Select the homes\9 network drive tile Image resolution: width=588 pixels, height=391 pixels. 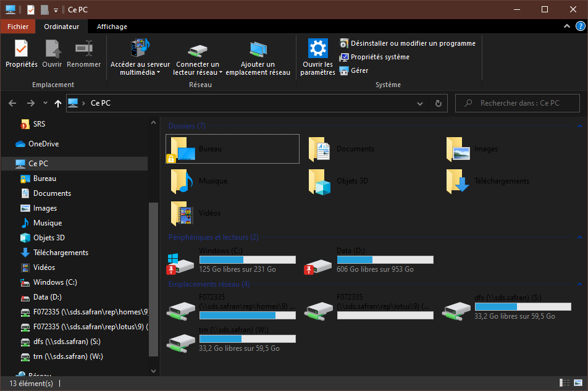click(232, 307)
